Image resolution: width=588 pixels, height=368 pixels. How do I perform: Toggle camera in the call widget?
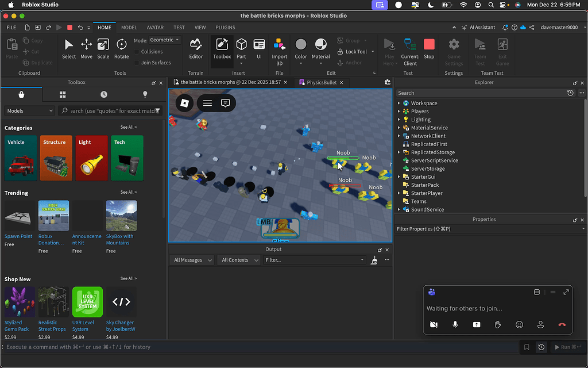point(434,325)
